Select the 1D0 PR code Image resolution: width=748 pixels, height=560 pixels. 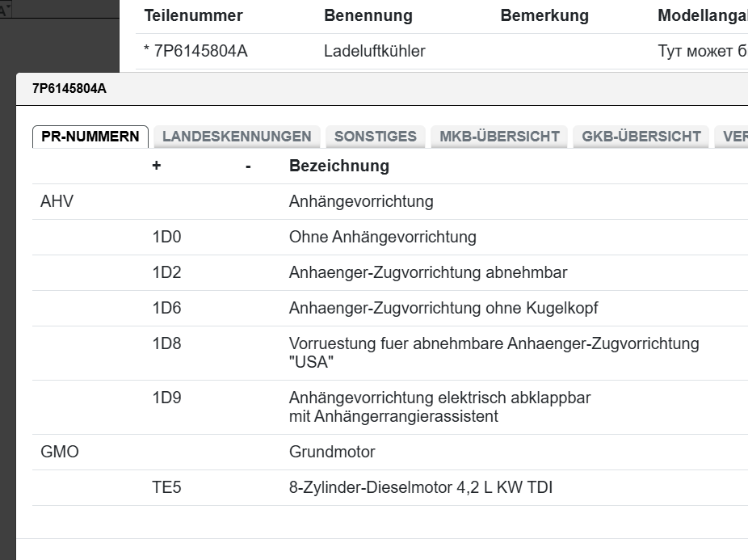tap(166, 238)
